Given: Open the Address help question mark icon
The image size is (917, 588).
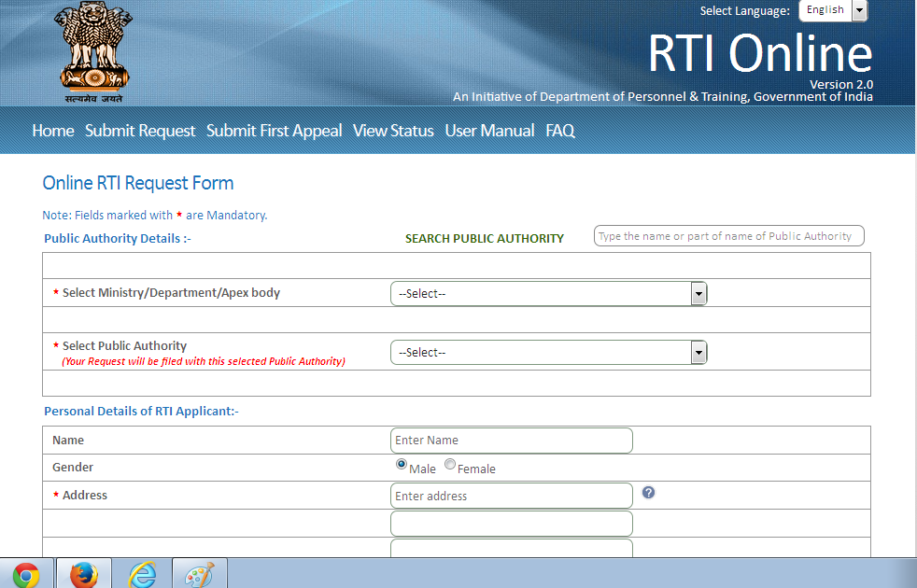Looking at the screenshot, I should tap(648, 491).
